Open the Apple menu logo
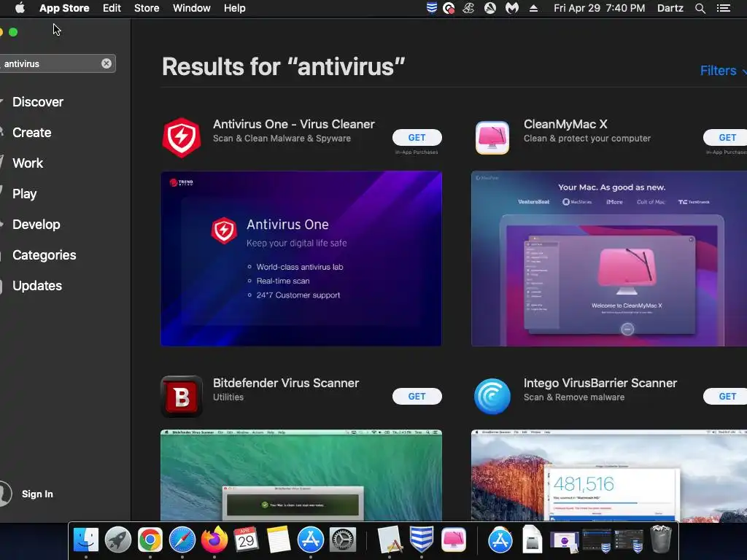Screen dimensions: 747x560 point(20,8)
